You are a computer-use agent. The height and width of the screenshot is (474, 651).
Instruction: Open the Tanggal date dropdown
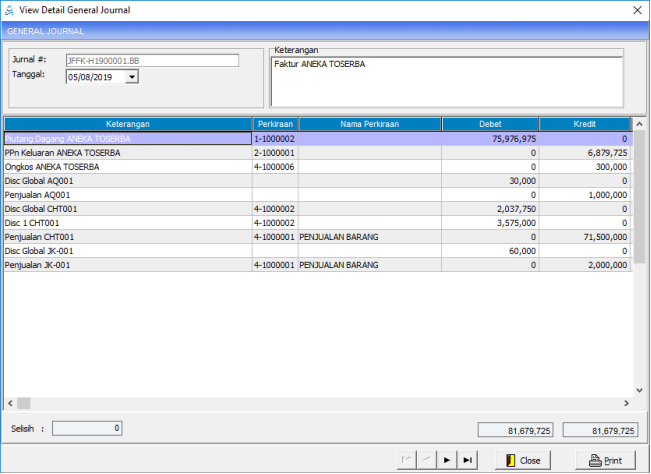[132, 76]
